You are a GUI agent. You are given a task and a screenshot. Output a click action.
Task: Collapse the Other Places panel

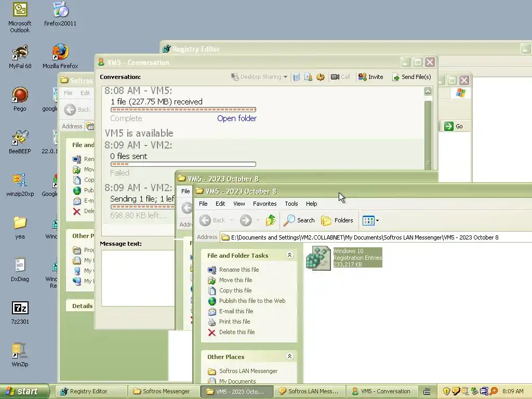[289, 356]
